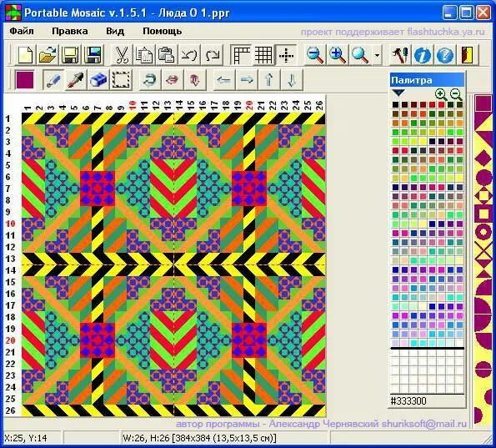
Task: Shift the pattern down with arrow
Action: pyautogui.click(x=292, y=80)
